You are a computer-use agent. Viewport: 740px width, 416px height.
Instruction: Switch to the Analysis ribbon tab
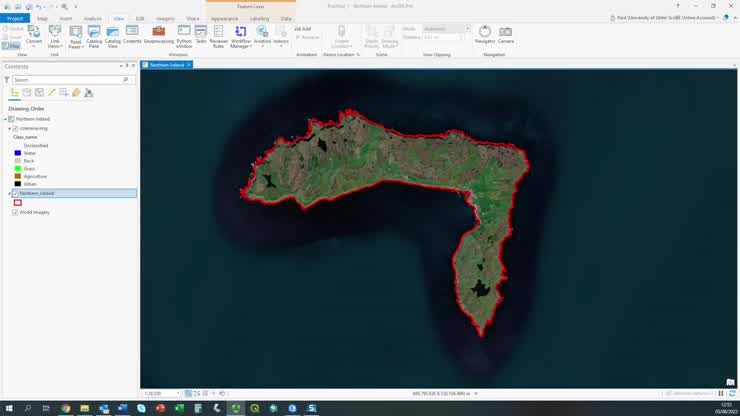(92, 18)
